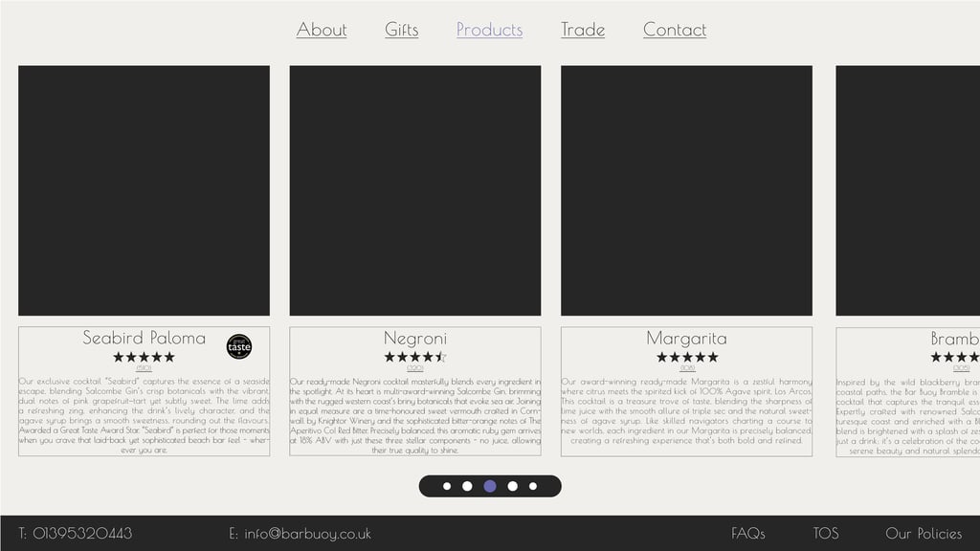Open review count under Negroni stars

point(415,368)
